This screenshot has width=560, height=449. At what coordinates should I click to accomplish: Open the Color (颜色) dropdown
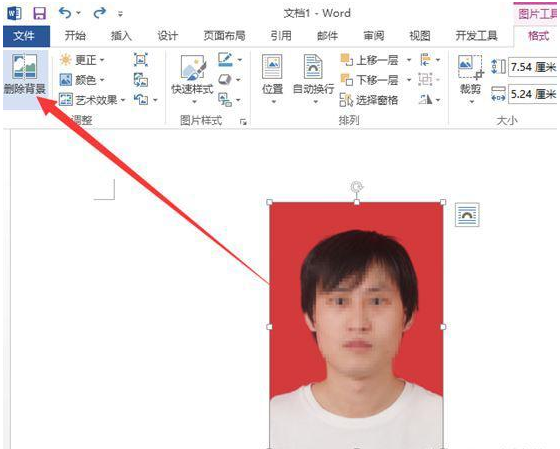(x=82, y=80)
